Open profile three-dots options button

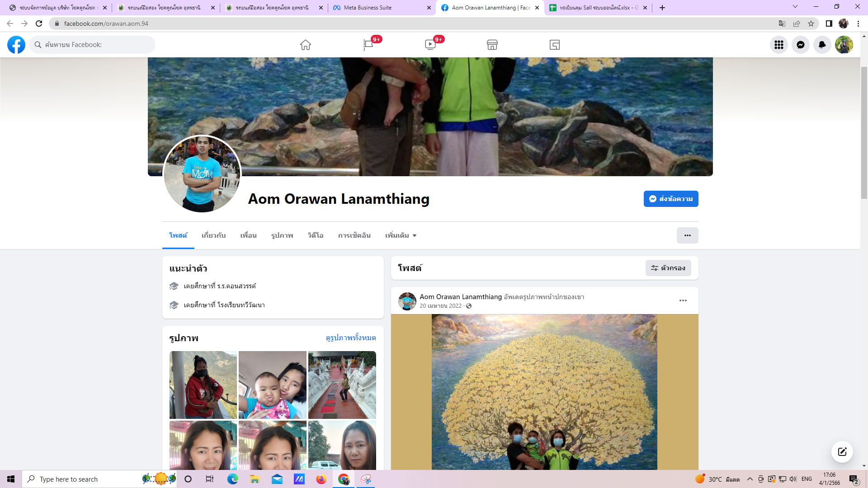[687, 235]
